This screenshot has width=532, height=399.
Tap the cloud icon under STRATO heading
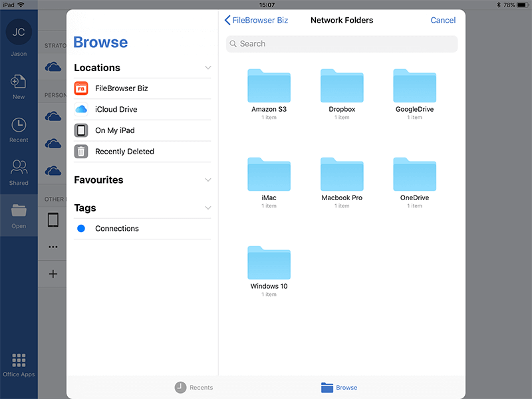coord(53,66)
